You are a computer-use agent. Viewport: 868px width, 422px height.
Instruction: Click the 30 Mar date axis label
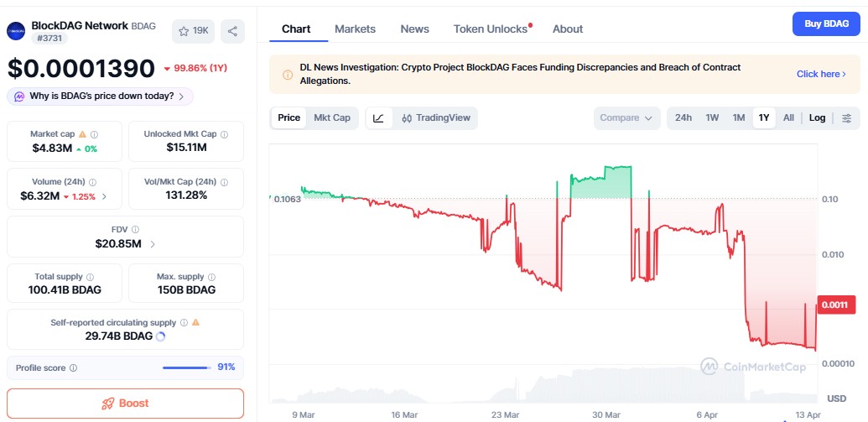point(606,414)
